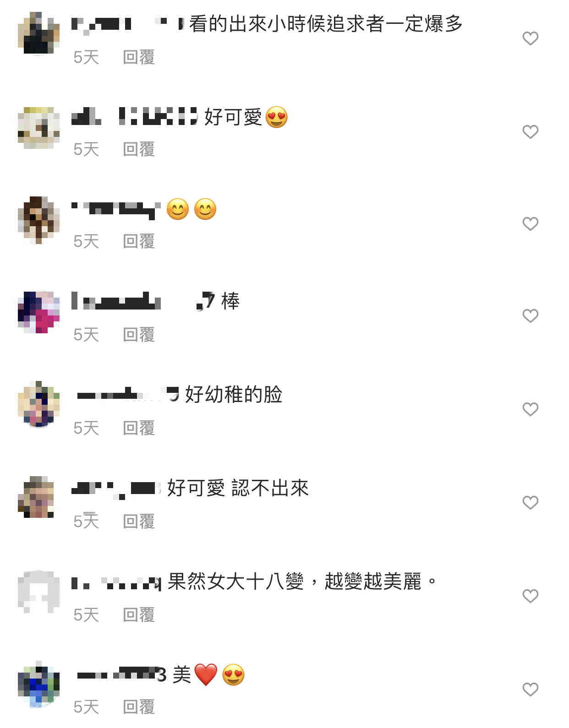Screen dimensions: 569x728
Task: Reply to the 棒 comment
Action: pos(139,335)
